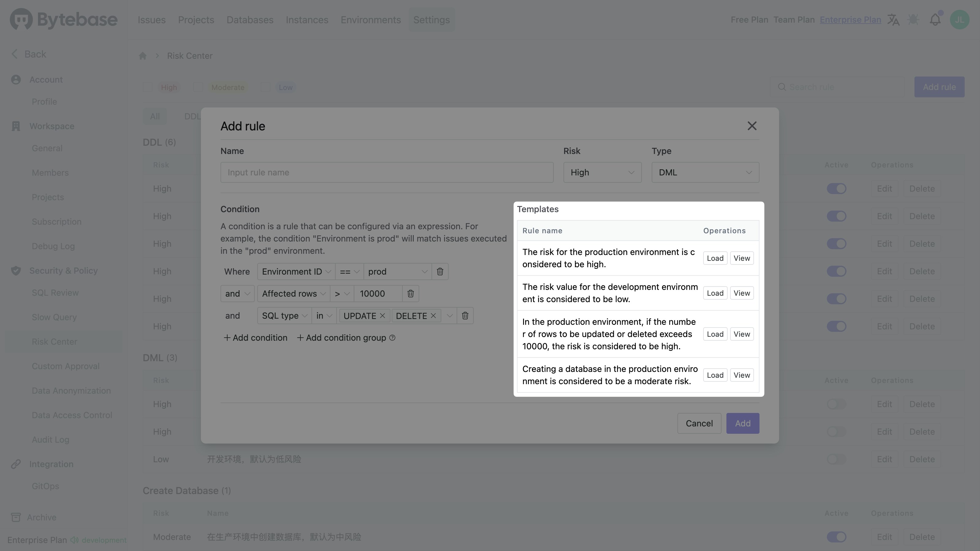Open the language switcher icon
The image size is (980, 551).
[x=893, y=20]
